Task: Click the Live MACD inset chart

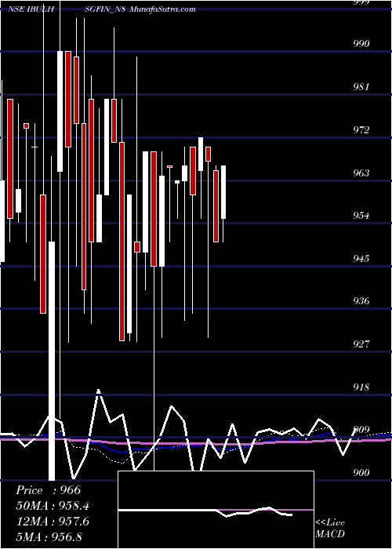Action: tap(216, 510)
